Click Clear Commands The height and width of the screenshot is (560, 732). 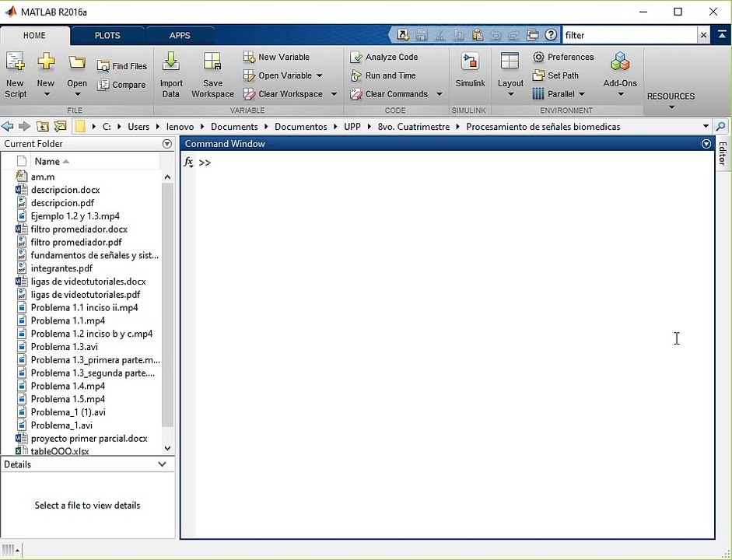pos(390,94)
